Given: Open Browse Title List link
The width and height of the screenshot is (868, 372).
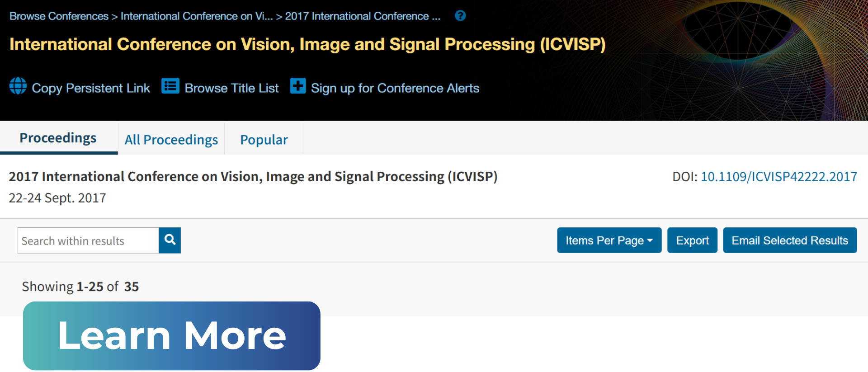Looking at the screenshot, I should point(231,88).
